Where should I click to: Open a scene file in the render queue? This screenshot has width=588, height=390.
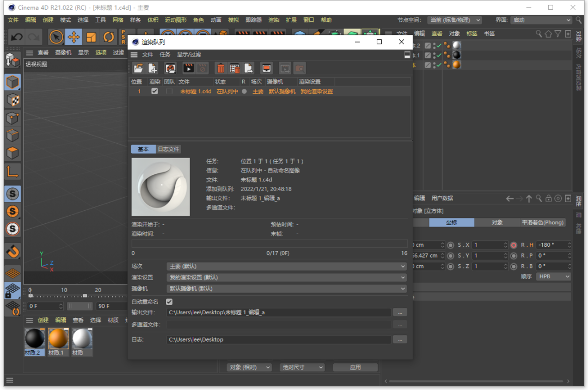coord(137,68)
